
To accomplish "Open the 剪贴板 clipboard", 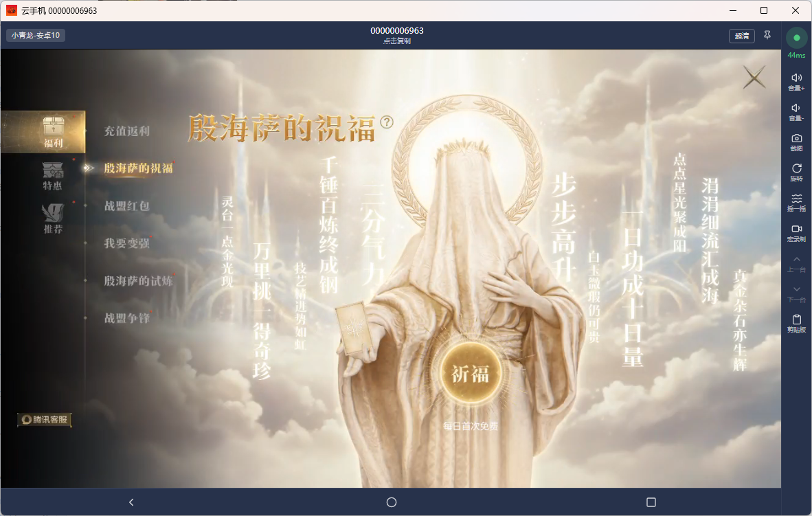I will click(796, 324).
